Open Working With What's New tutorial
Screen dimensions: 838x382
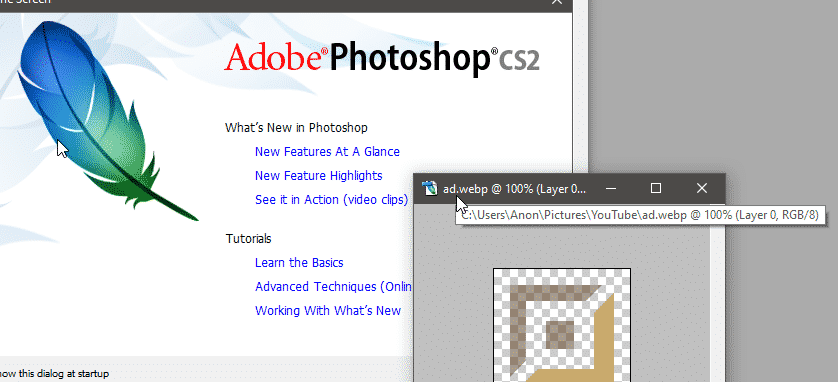328,311
